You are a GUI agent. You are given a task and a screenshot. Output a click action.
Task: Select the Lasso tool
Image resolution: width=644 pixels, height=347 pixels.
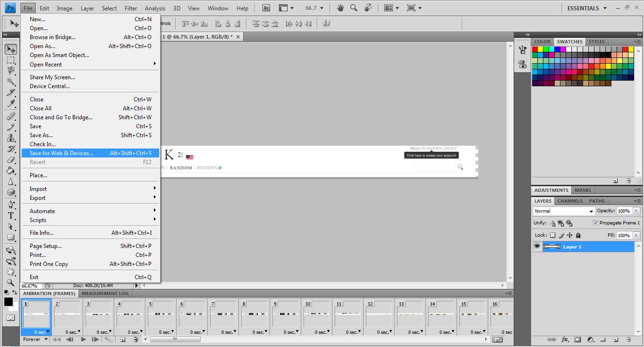[11, 71]
